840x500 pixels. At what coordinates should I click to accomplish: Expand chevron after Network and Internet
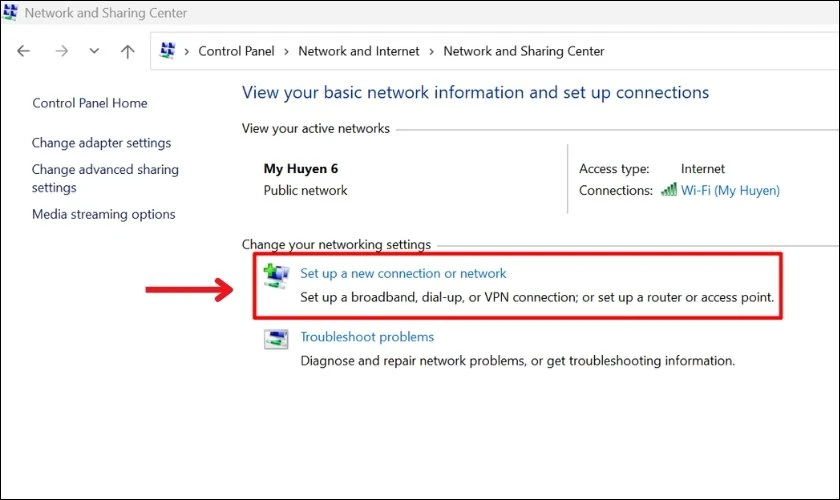[x=431, y=51]
